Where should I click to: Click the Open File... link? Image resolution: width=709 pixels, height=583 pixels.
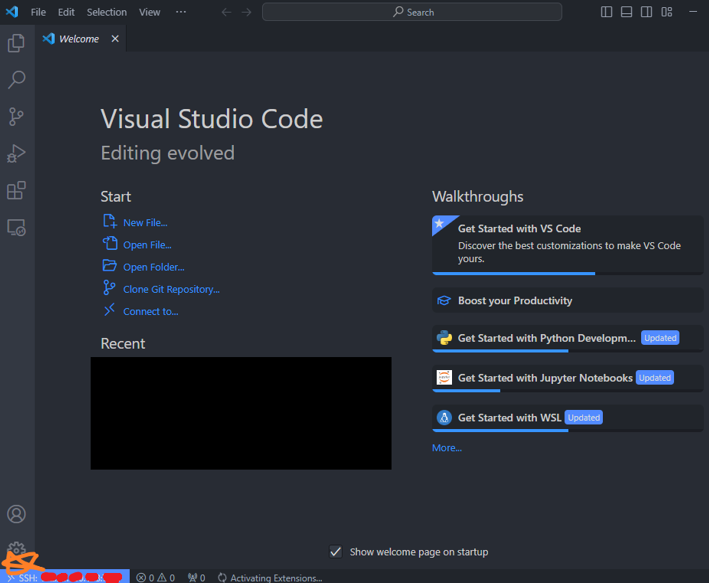[x=147, y=245]
